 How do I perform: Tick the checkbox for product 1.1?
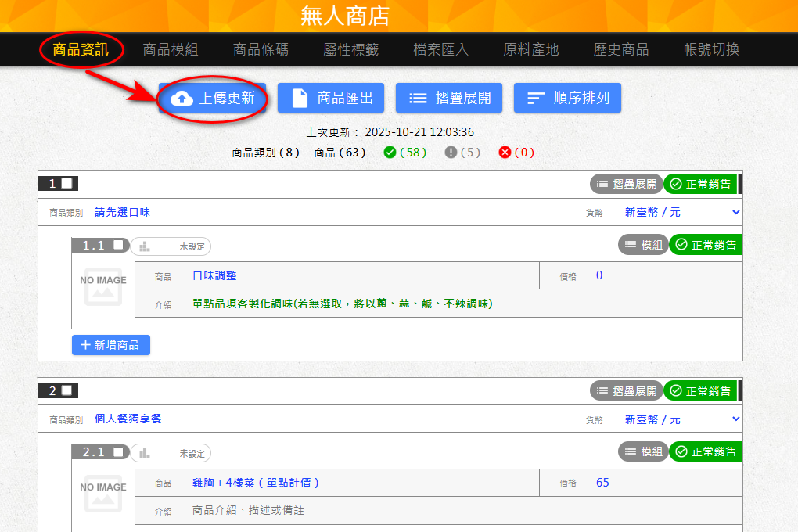click(x=118, y=245)
